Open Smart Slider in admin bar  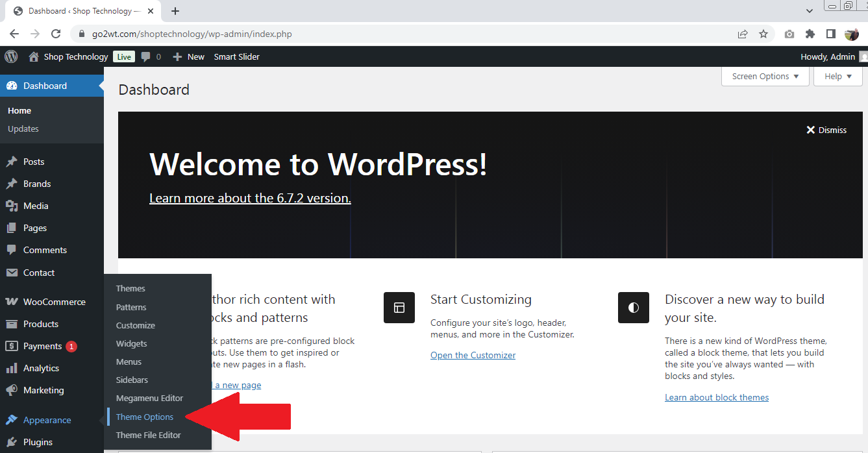[x=237, y=56]
